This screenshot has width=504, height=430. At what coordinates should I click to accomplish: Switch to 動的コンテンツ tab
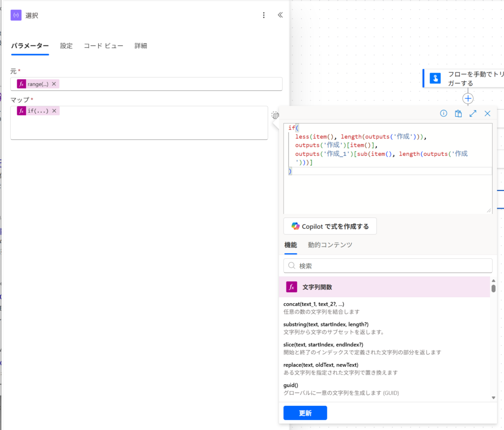(330, 245)
